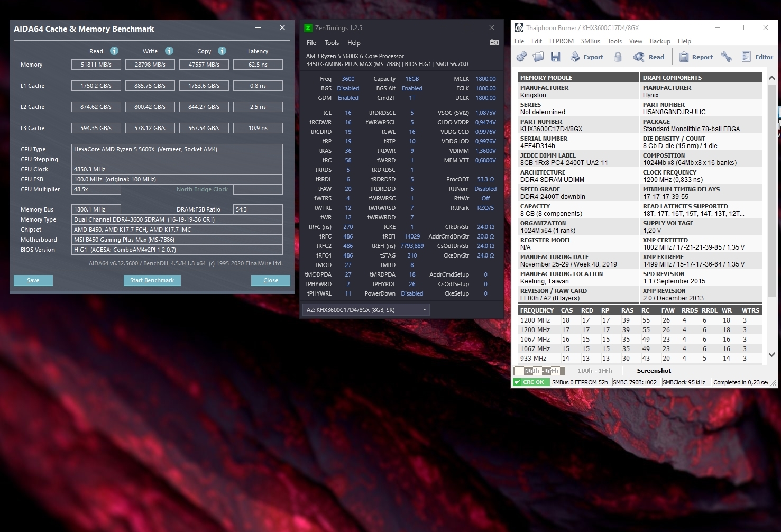Click the camera screenshot icon in ZenTimings
Screen dimensions: 781x532
(x=494, y=42)
